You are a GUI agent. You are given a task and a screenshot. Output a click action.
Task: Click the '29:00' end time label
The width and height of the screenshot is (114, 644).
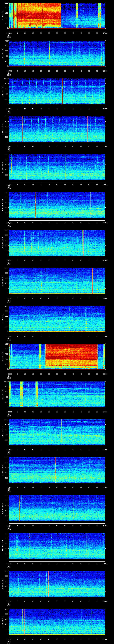(105, 487)
